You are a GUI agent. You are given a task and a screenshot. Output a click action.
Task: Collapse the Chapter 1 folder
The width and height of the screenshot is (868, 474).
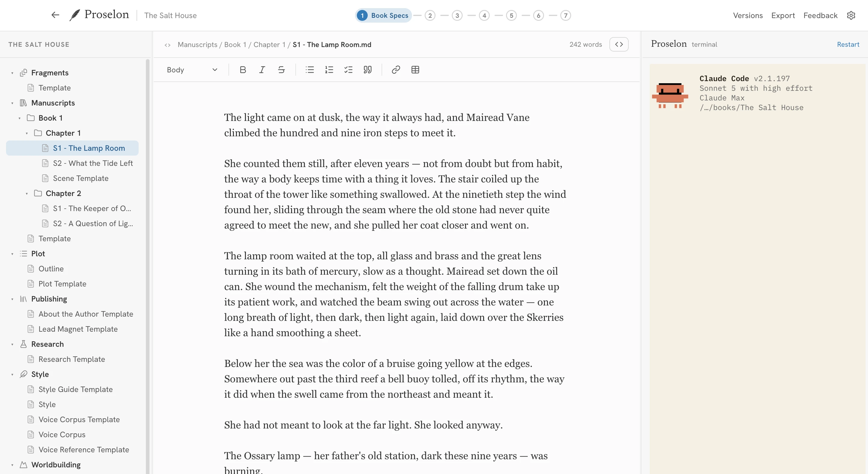pyautogui.click(x=27, y=133)
